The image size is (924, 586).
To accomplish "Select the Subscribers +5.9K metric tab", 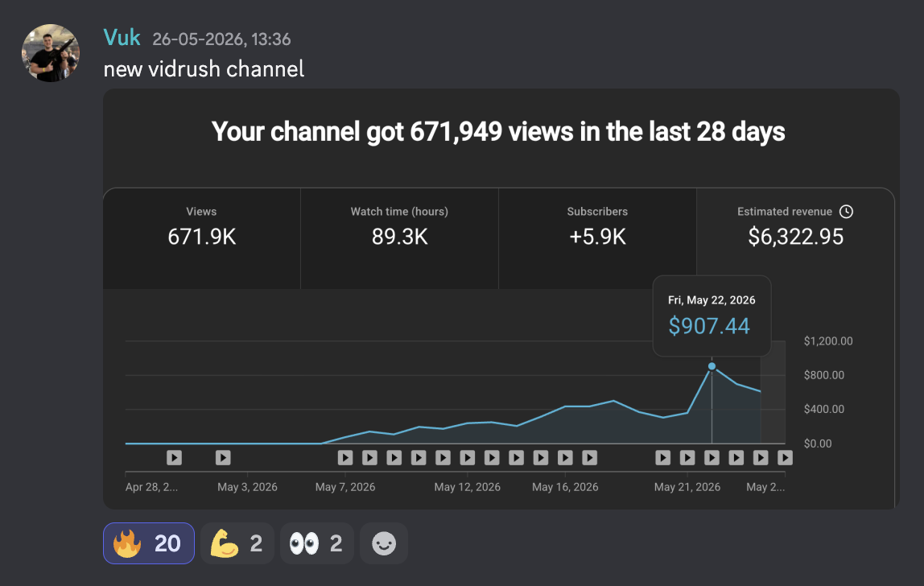I will 597,239.
